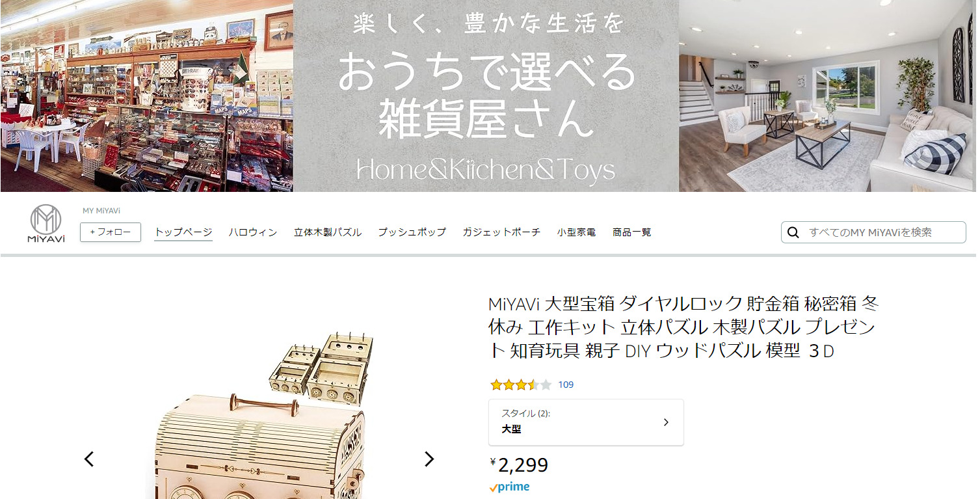Focus the MY MiYAVi search field
This screenshot has height=499, width=980.
pyautogui.click(x=873, y=232)
